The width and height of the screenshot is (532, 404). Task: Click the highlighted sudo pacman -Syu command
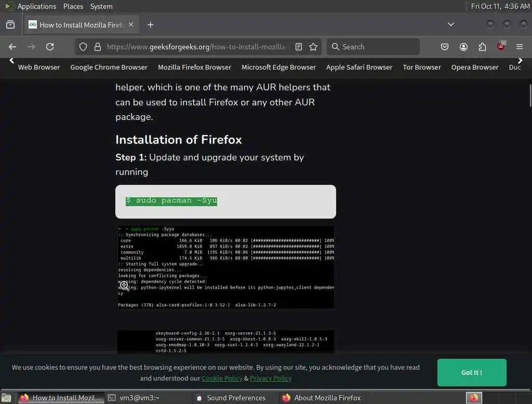click(x=171, y=201)
